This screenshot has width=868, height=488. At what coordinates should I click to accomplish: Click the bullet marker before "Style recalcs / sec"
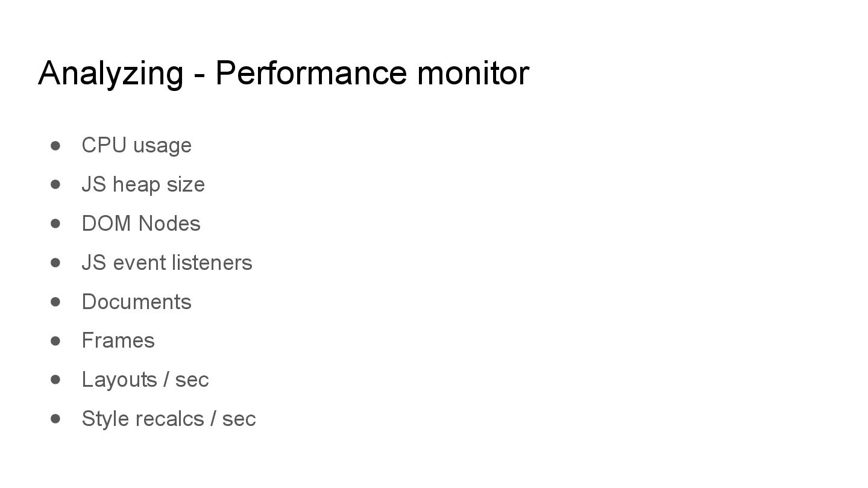(56, 419)
